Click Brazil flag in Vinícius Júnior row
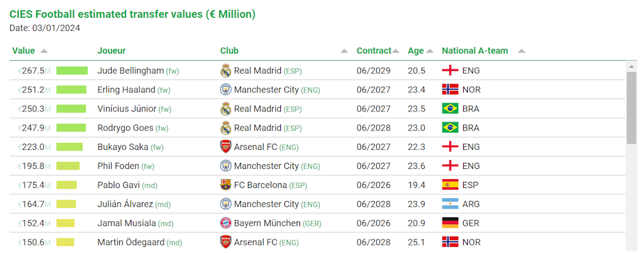 click(x=450, y=109)
